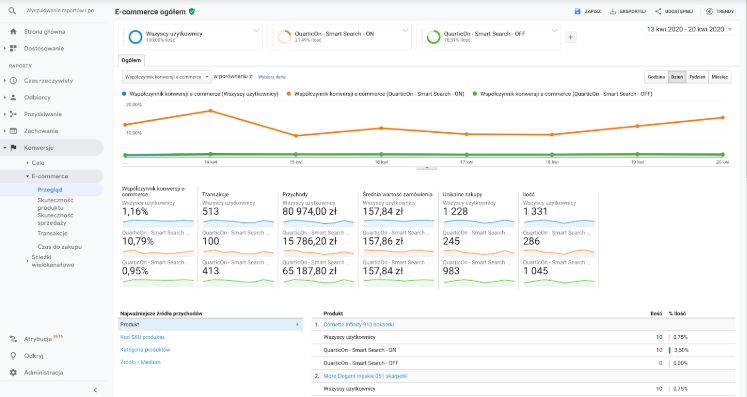Expand Wszyscy użytkownicy segment chevron

pyautogui.click(x=256, y=31)
